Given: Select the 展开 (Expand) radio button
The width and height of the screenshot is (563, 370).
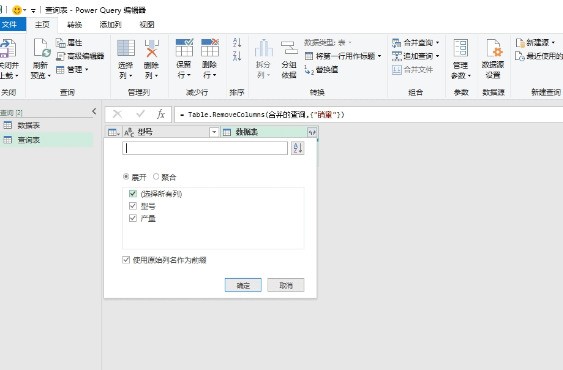Looking at the screenshot, I should [x=126, y=177].
